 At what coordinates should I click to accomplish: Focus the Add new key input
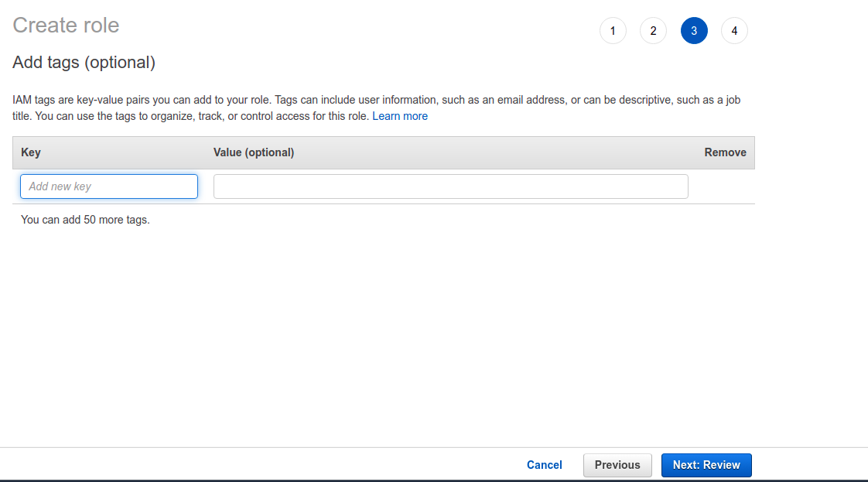[109, 186]
